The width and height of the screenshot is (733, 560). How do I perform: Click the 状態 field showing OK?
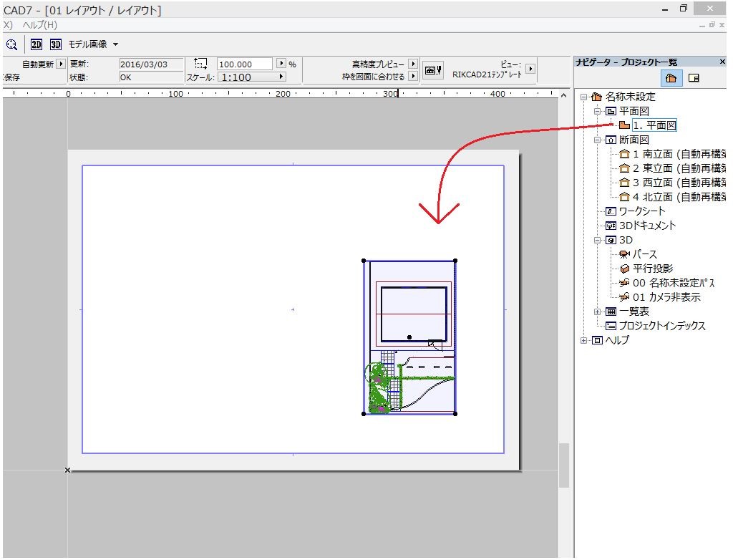(x=151, y=77)
